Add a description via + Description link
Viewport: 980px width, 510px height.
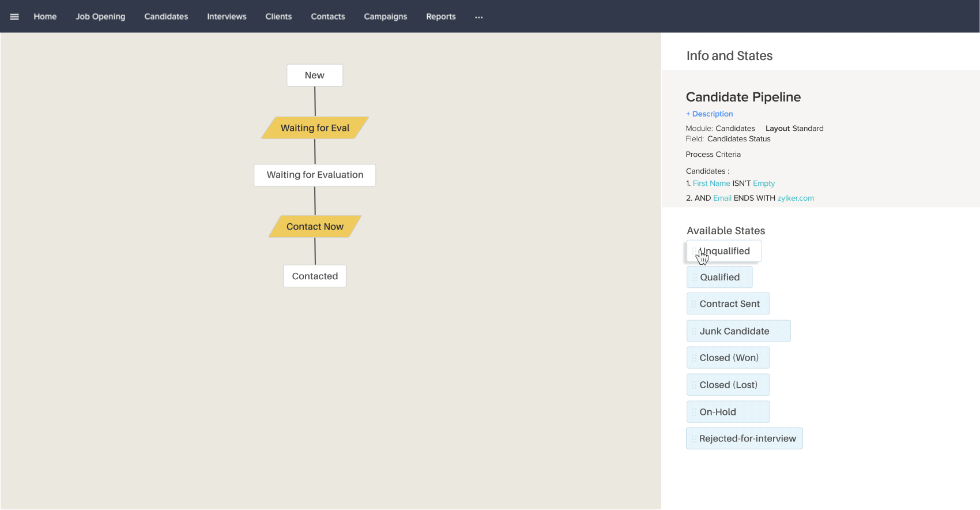pos(710,114)
